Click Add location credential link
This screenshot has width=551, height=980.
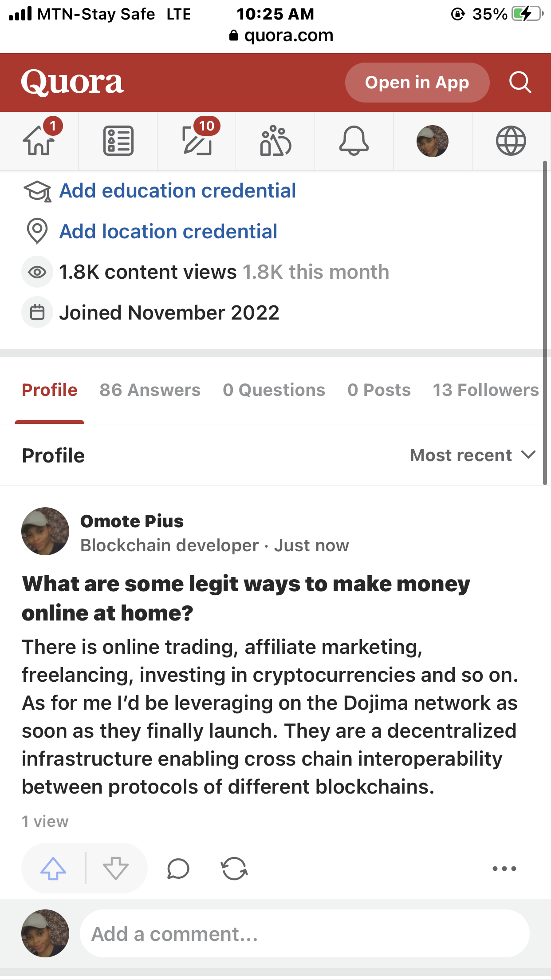168,232
